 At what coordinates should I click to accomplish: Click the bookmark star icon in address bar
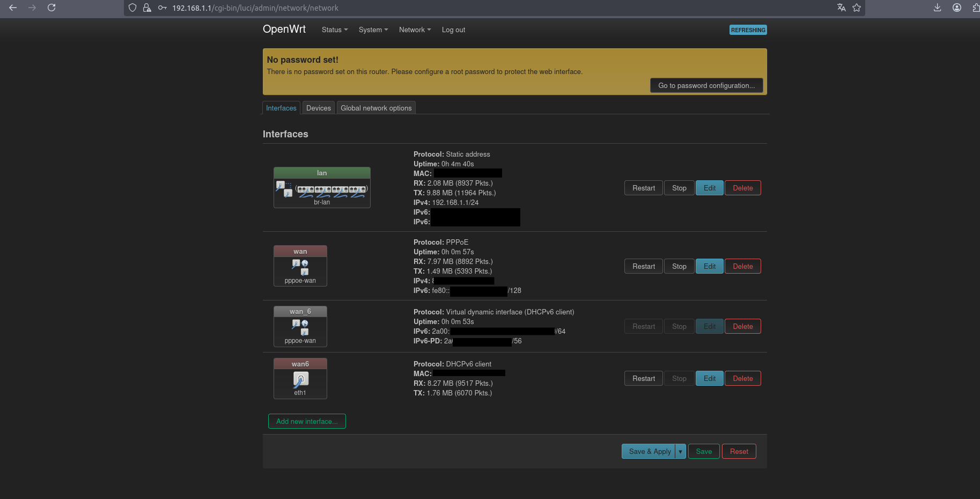click(x=857, y=8)
